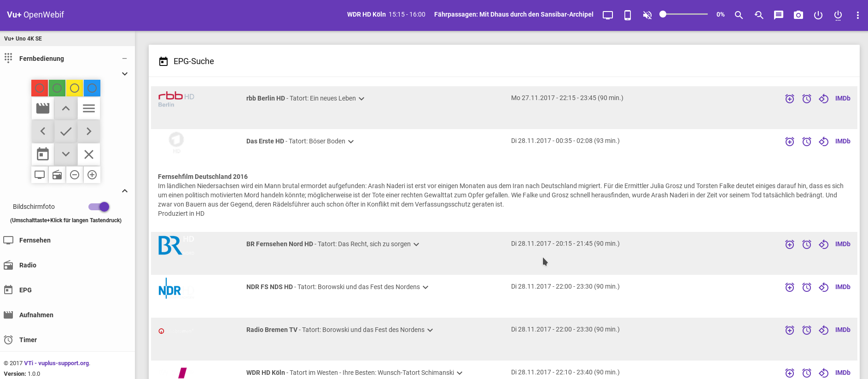Click the mobile phone icon in header
Image resolution: width=868 pixels, height=379 pixels.
[x=628, y=15]
